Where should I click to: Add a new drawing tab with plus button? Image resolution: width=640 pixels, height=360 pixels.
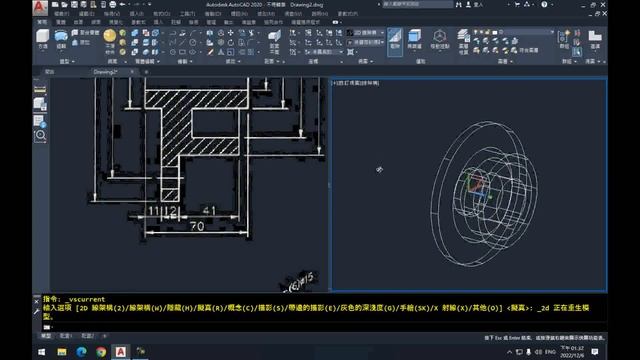pos(146,72)
